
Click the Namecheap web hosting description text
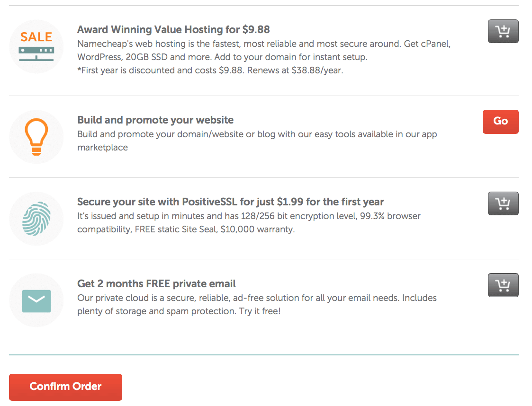pos(264,51)
